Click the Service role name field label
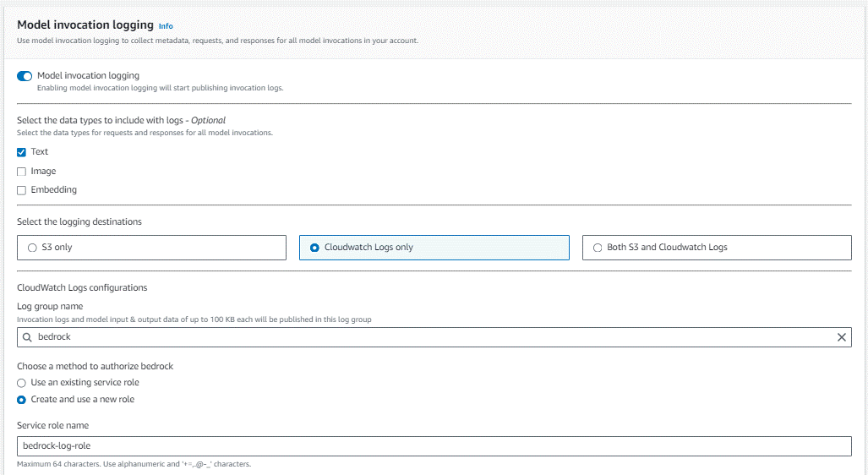 coord(52,425)
